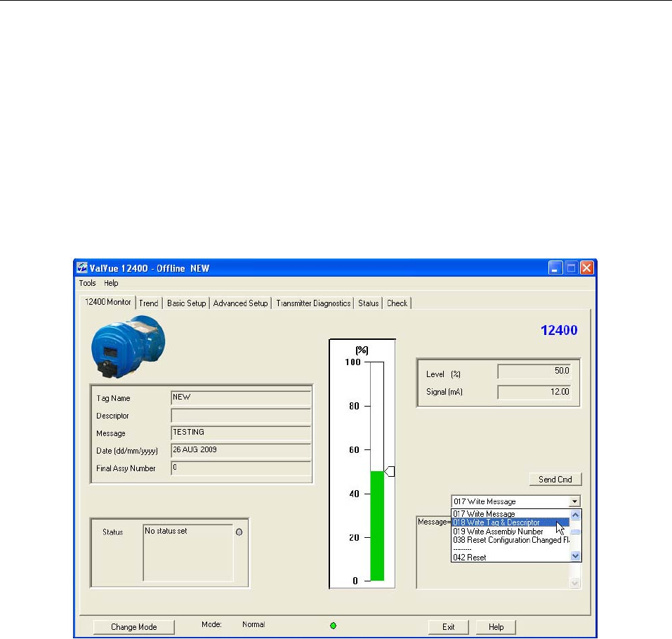672x639 pixels.
Task: Open the Advanced Setup tab
Action: 240,303
